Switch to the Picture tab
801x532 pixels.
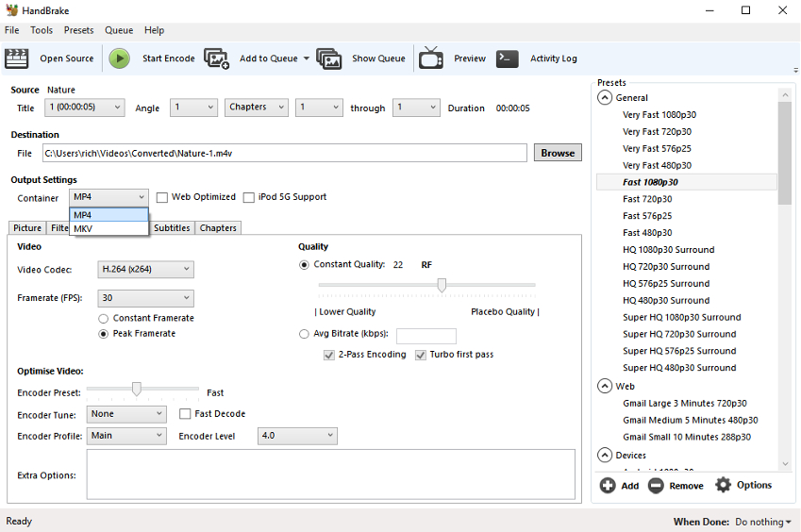(27, 227)
